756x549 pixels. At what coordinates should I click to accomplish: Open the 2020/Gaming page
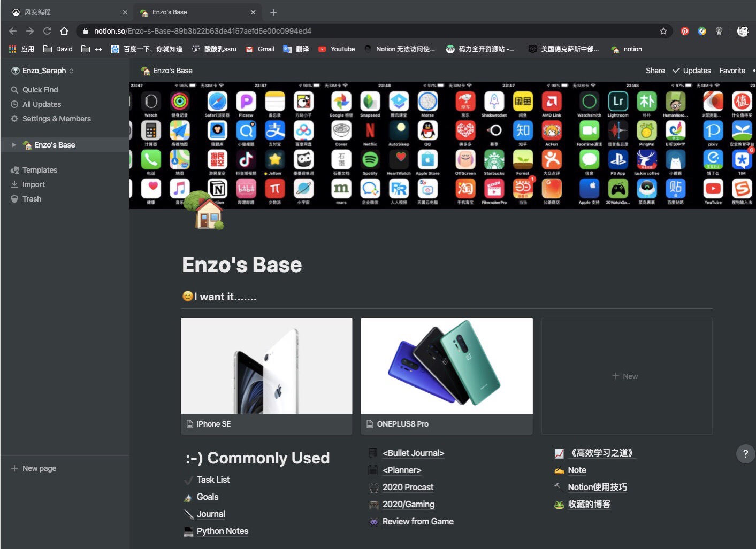408,505
